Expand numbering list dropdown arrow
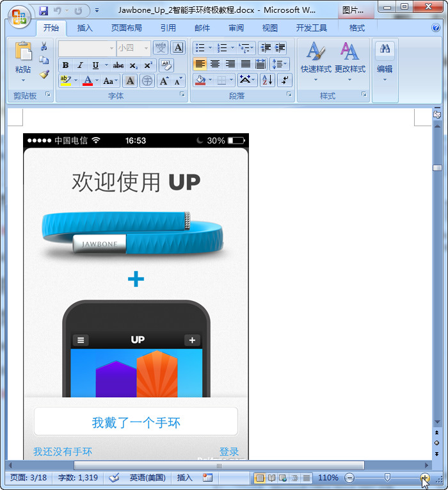 [x=232, y=48]
